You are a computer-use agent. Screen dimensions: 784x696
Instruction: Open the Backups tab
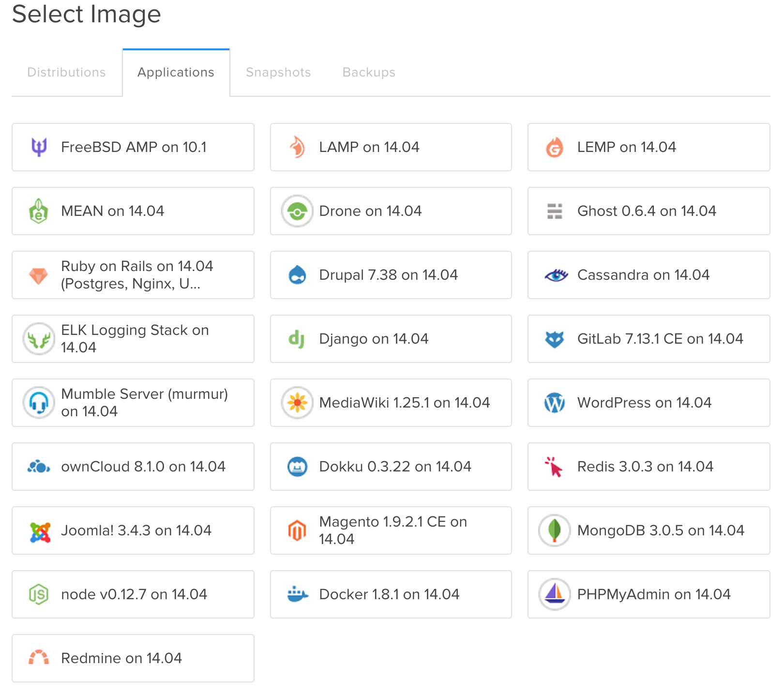pos(369,73)
